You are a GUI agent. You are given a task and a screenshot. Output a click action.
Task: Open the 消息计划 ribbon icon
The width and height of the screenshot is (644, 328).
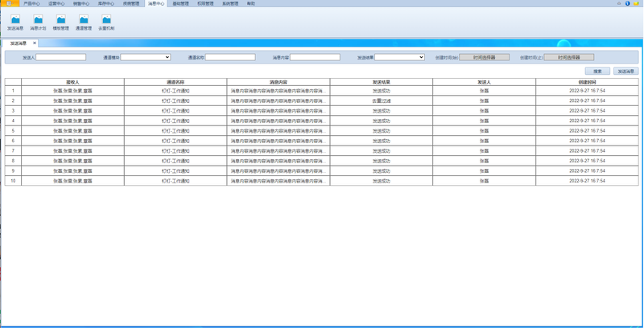point(38,23)
